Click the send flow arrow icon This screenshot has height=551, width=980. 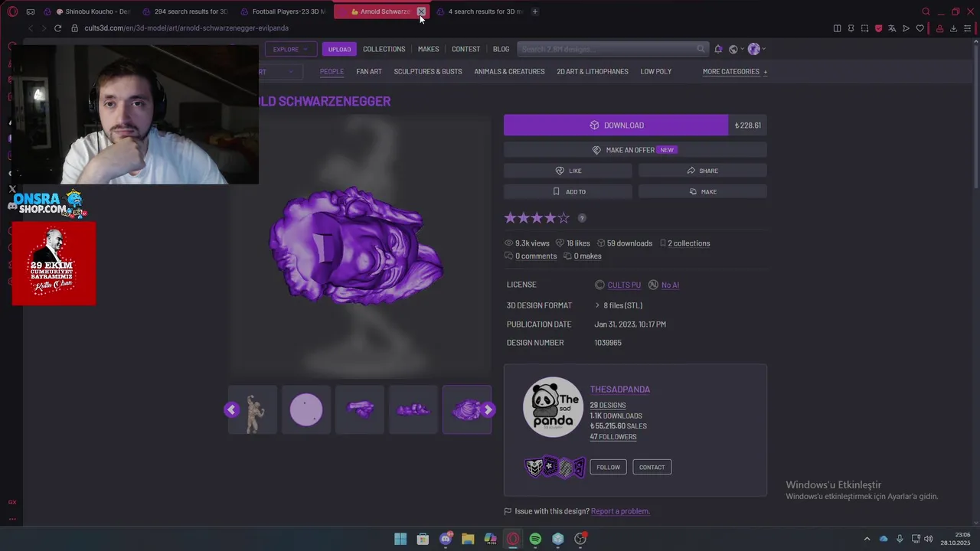[906, 28]
